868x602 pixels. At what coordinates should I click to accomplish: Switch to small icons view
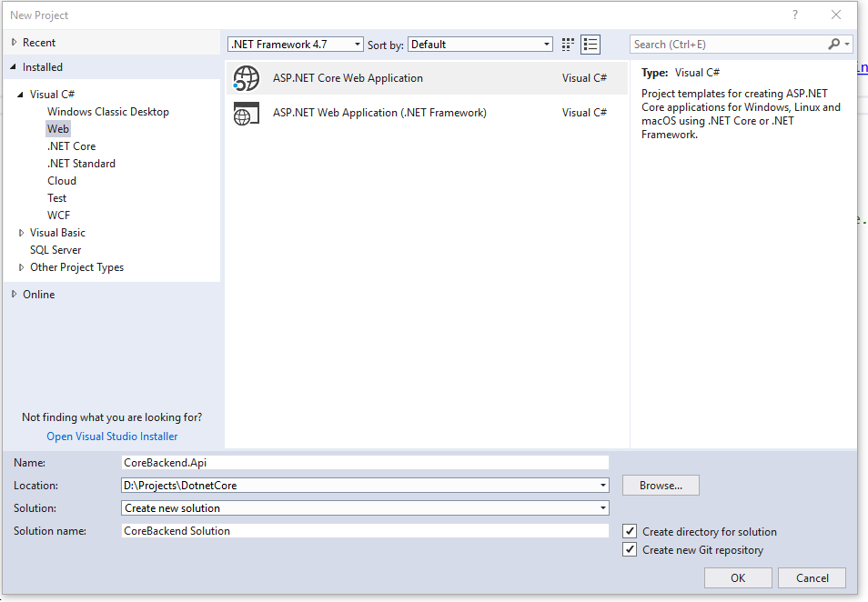(x=568, y=45)
